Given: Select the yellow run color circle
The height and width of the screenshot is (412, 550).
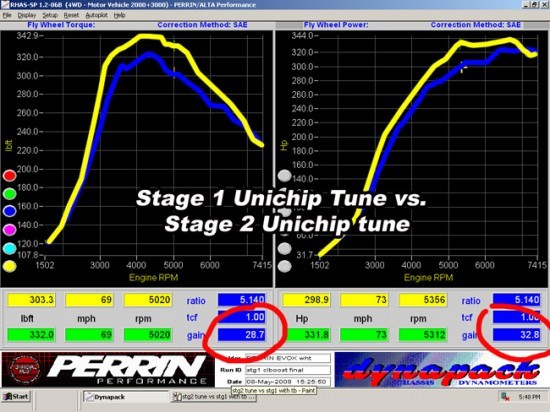Looking at the screenshot, I should tap(9, 266).
